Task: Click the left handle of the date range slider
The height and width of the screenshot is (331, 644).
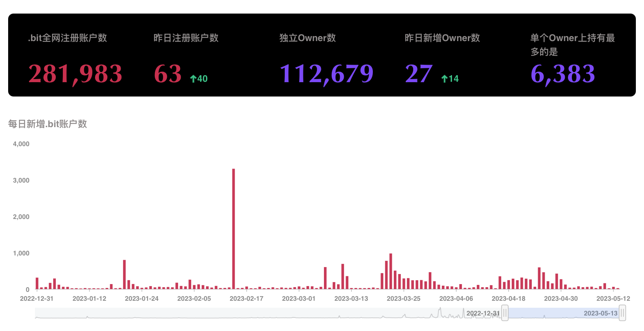Action: 505,313
